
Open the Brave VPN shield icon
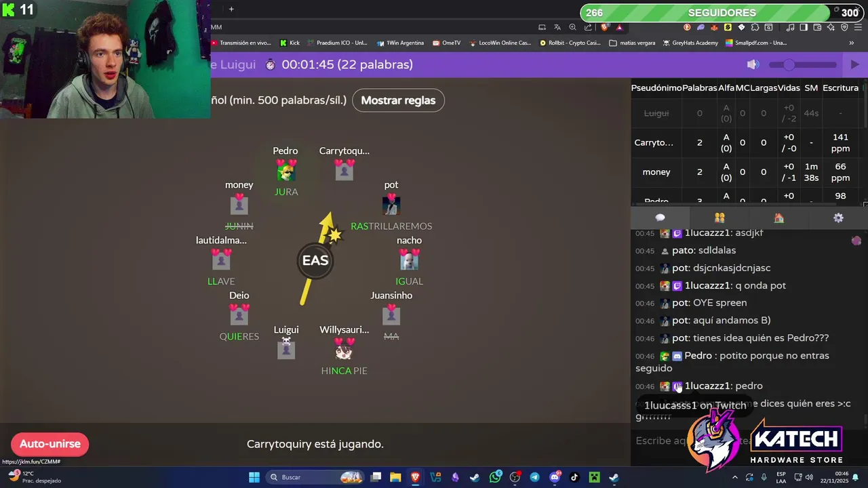coord(844,27)
